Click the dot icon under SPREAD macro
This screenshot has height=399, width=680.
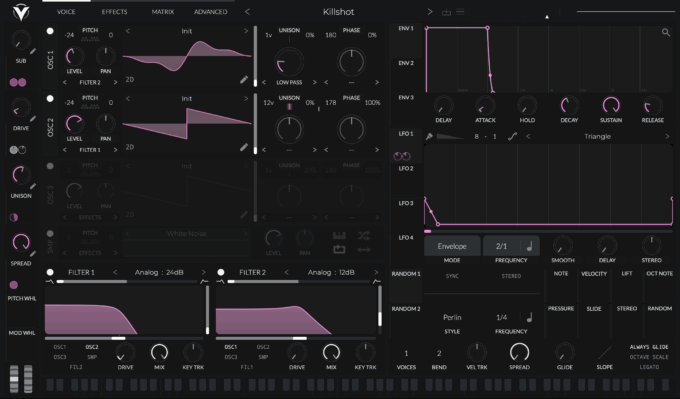tap(13, 285)
